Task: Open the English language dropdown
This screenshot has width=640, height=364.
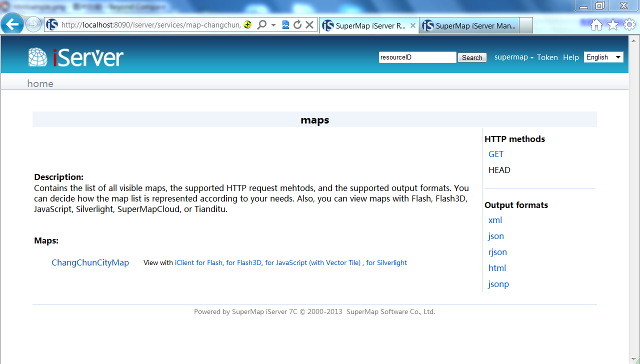Action: (603, 57)
